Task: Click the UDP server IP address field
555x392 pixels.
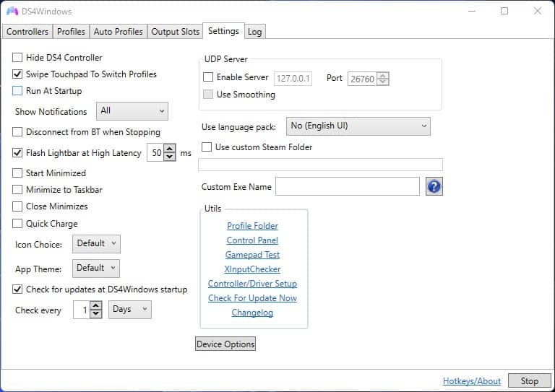Action: tap(293, 79)
